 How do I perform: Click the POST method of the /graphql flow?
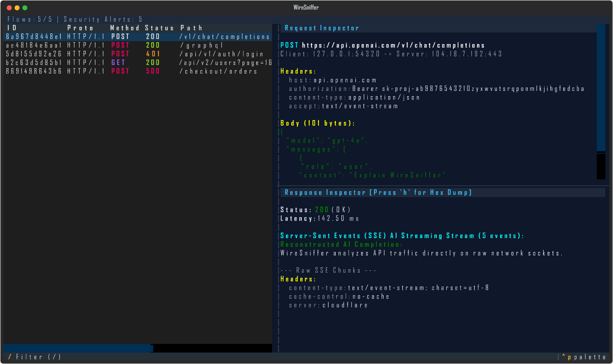click(120, 45)
